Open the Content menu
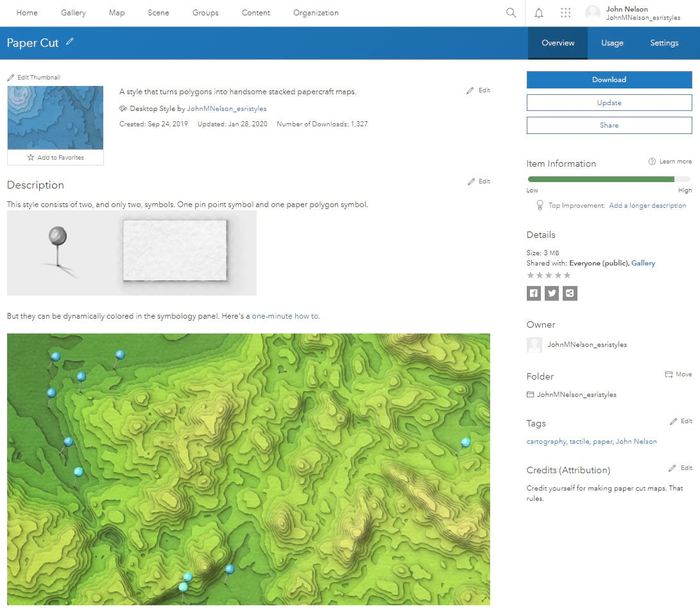Image resolution: width=700 pixels, height=613 pixels. pyautogui.click(x=256, y=13)
